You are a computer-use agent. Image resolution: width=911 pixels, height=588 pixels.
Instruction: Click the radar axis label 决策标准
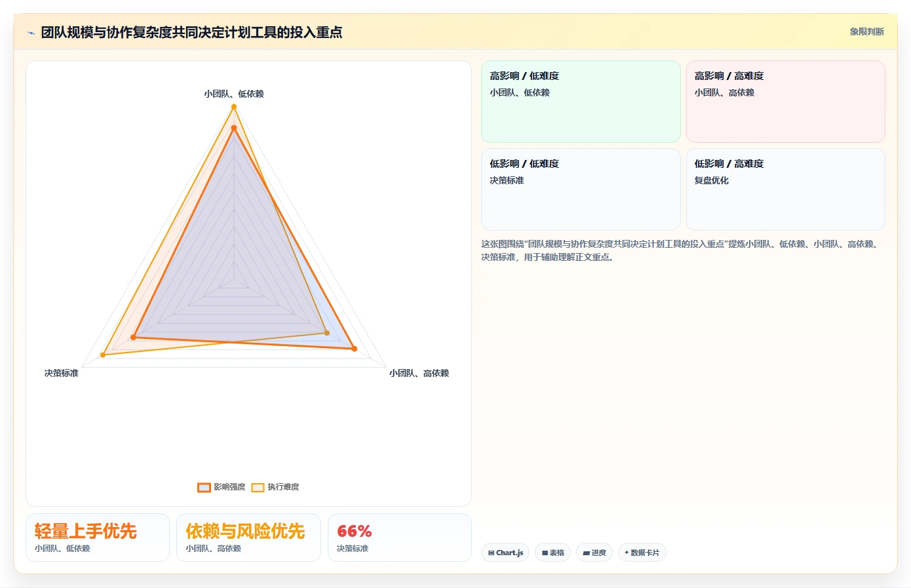pos(62,373)
